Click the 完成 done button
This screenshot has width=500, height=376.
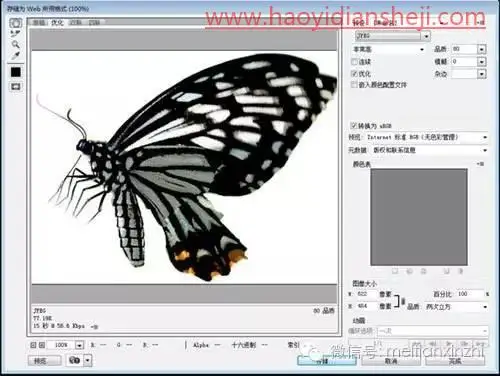point(455,361)
